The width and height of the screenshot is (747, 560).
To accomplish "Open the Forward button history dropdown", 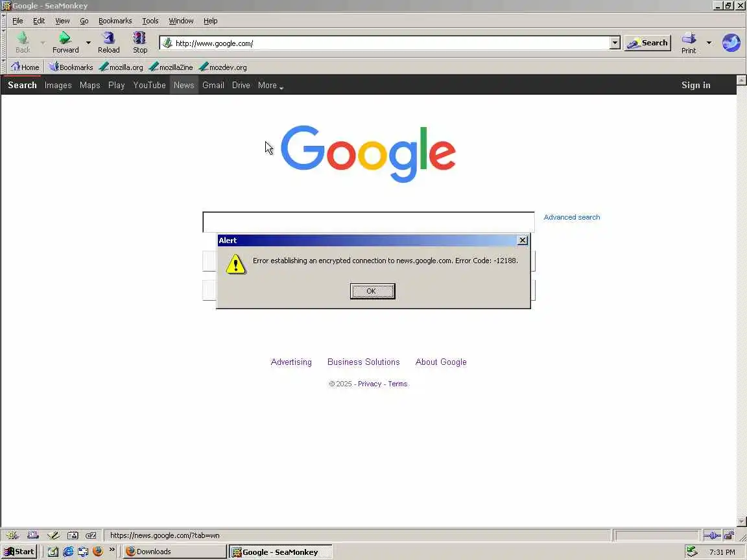I will coord(88,43).
